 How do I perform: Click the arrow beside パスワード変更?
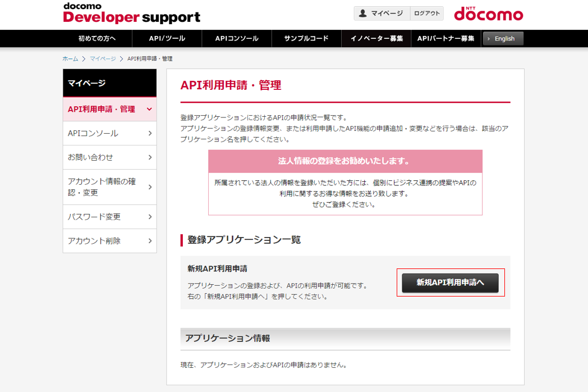(x=150, y=217)
